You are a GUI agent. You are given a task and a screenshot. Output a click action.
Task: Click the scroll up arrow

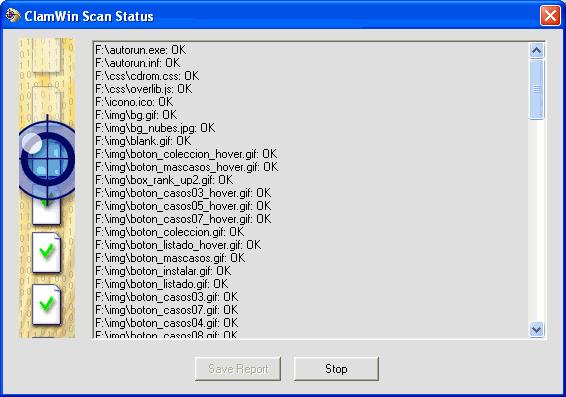[536, 51]
